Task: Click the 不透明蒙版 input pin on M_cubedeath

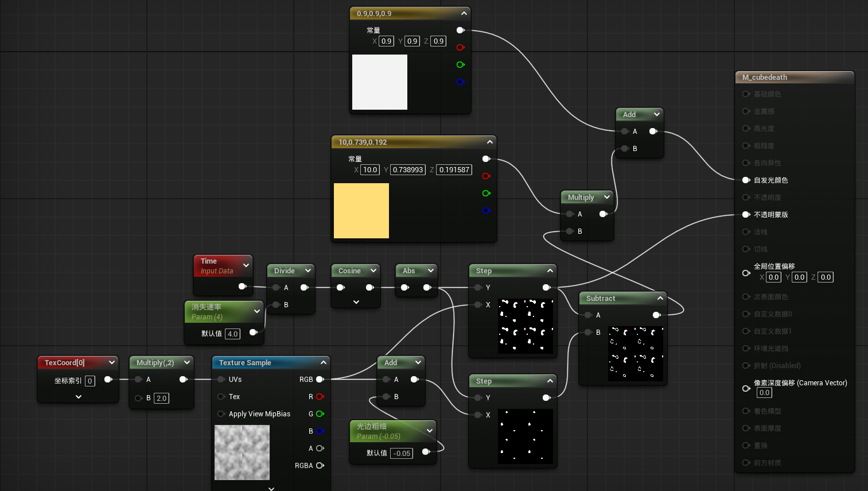Action: (x=746, y=215)
